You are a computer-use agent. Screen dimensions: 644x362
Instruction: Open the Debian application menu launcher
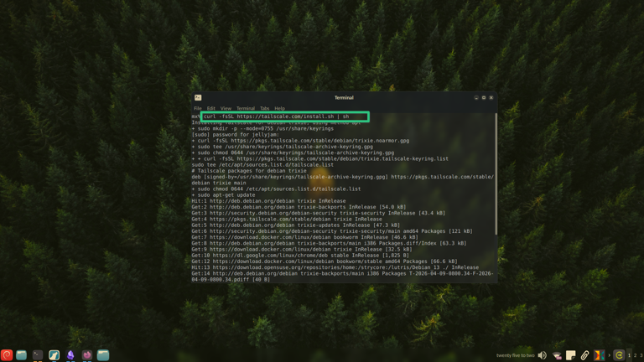coord(7,355)
